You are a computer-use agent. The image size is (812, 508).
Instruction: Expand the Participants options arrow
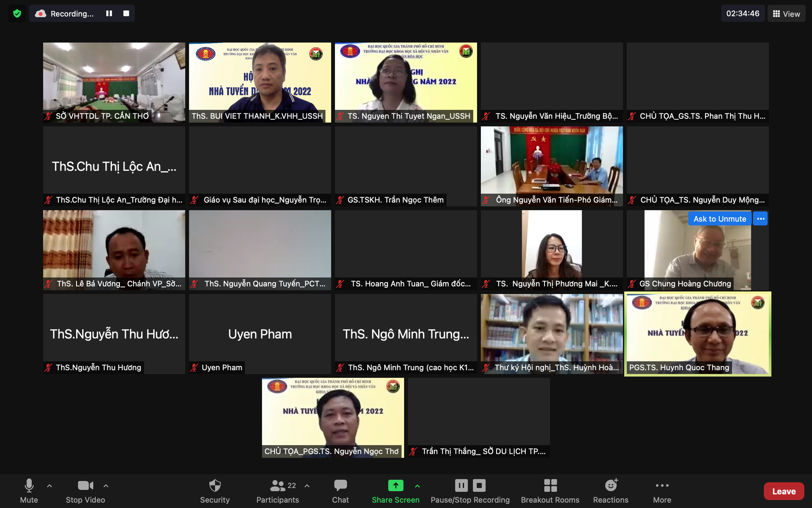click(307, 485)
